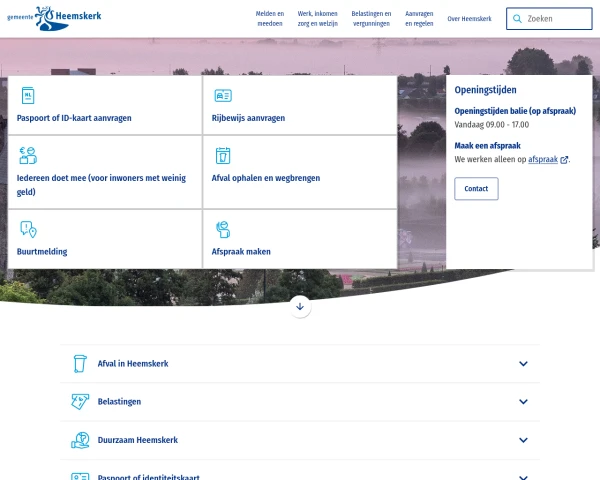
Task: Click the Vandaag 09.00 - 17.00 text
Action: 492,125
